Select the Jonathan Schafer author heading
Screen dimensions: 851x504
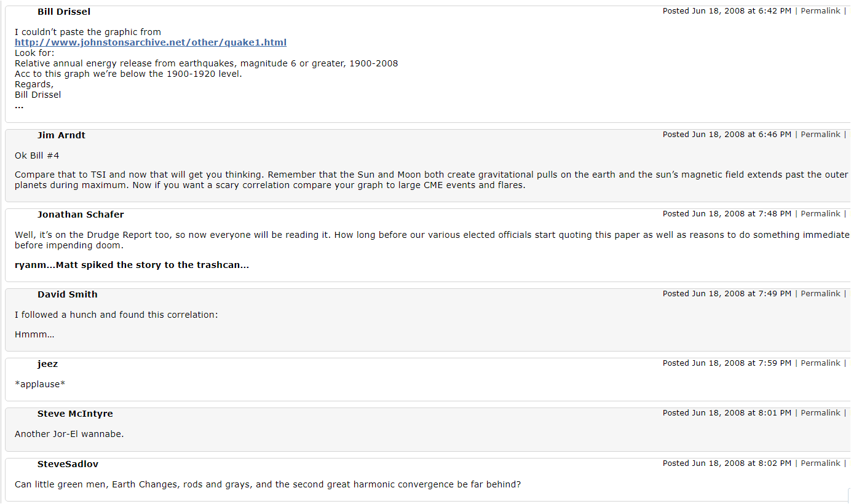pos(81,215)
